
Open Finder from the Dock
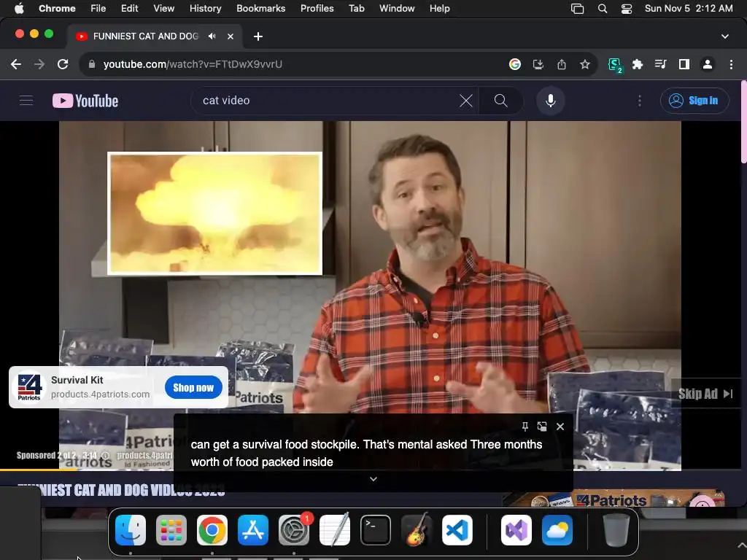131,530
